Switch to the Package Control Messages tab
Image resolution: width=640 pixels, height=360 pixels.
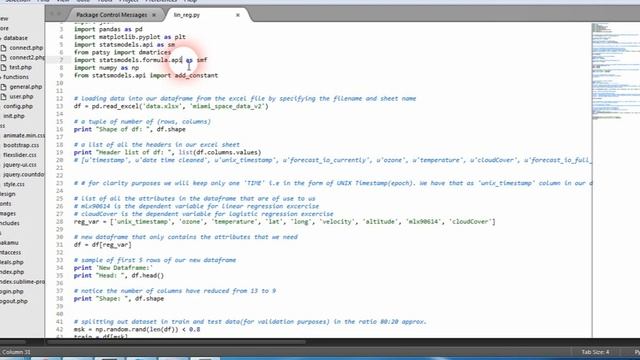[111, 15]
